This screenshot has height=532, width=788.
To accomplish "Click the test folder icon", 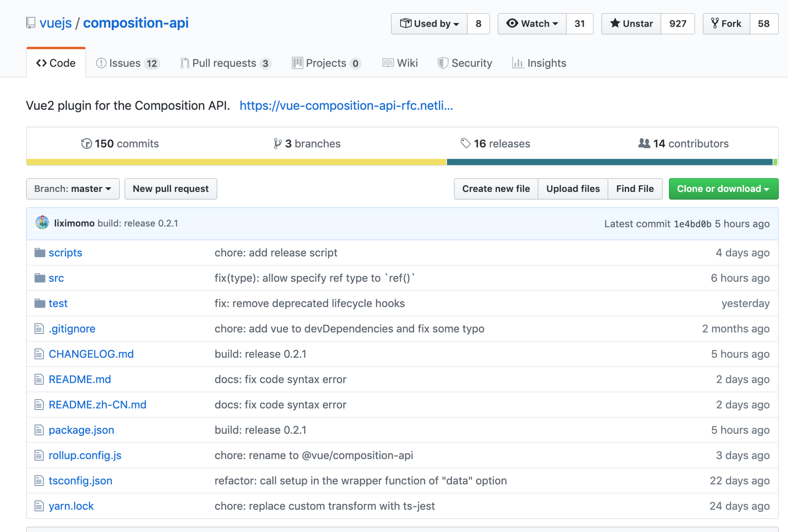I will (x=40, y=303).
